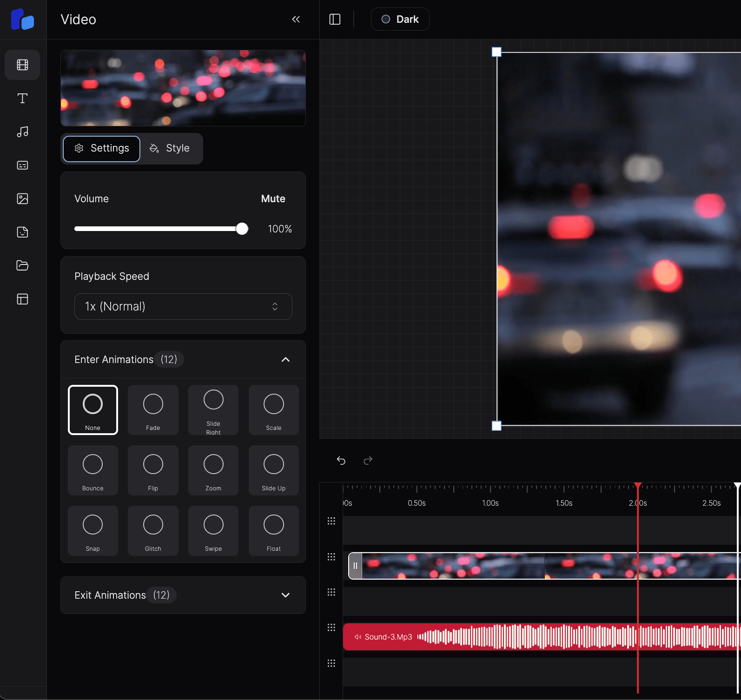Collapse the Video panel with double chevron

coord(296,19)
